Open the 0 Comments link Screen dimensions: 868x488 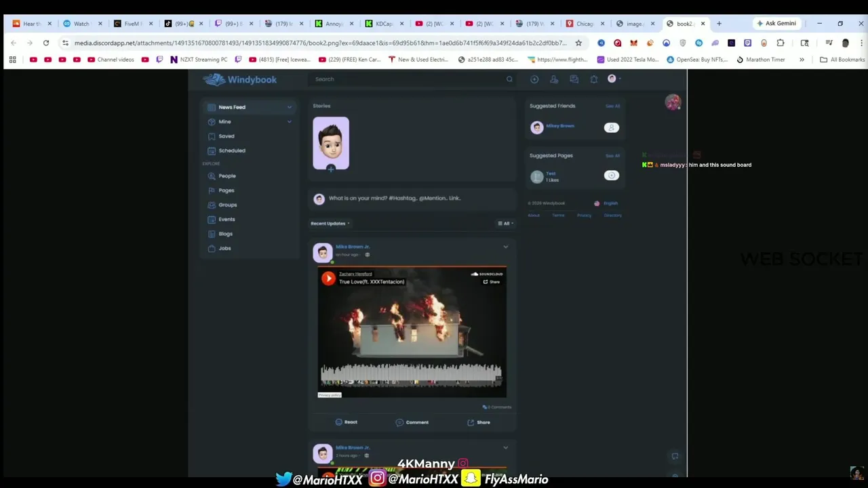(497, 407)
